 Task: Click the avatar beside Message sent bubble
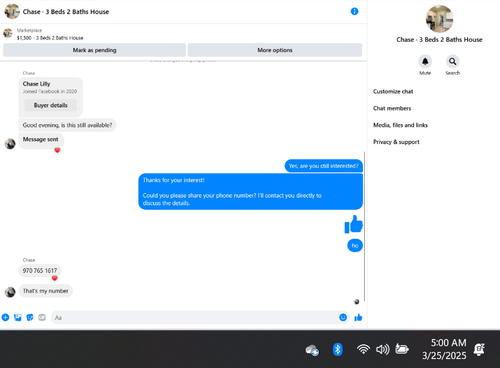click(10, 144)
